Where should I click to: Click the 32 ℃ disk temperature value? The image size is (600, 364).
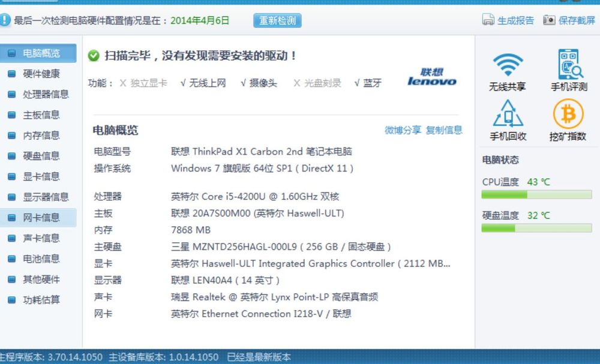(538, 216)
